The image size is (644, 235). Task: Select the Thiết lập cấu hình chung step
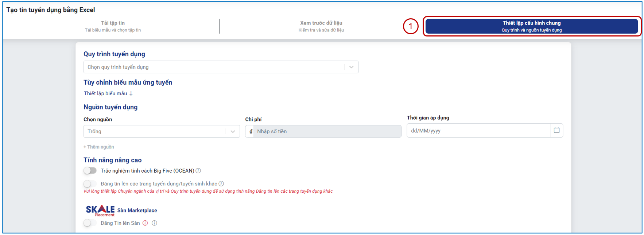pos(532,26)
